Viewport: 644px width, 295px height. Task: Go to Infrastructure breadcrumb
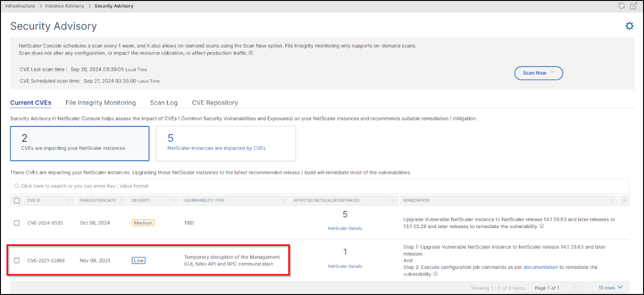20,6
